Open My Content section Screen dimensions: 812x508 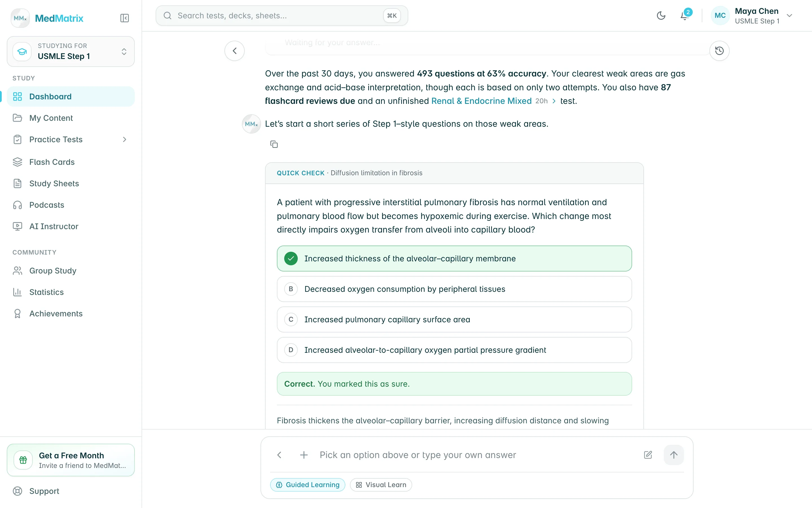pyautogui.click(x=71, y=118)
